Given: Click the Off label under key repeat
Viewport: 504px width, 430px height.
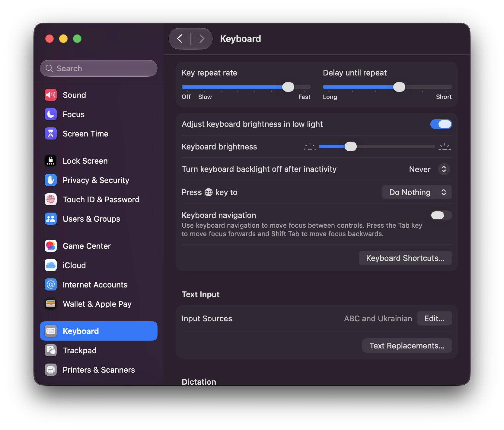Looking at the screenshot, I should 186,97.
